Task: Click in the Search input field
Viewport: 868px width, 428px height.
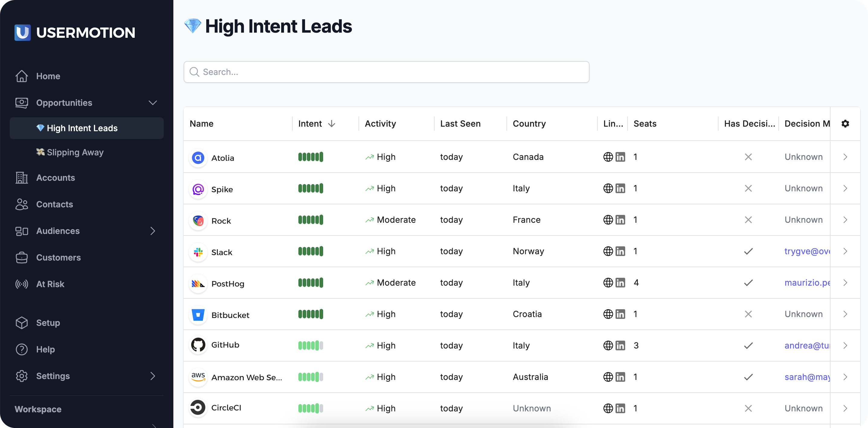Action: tap(386, 72)
